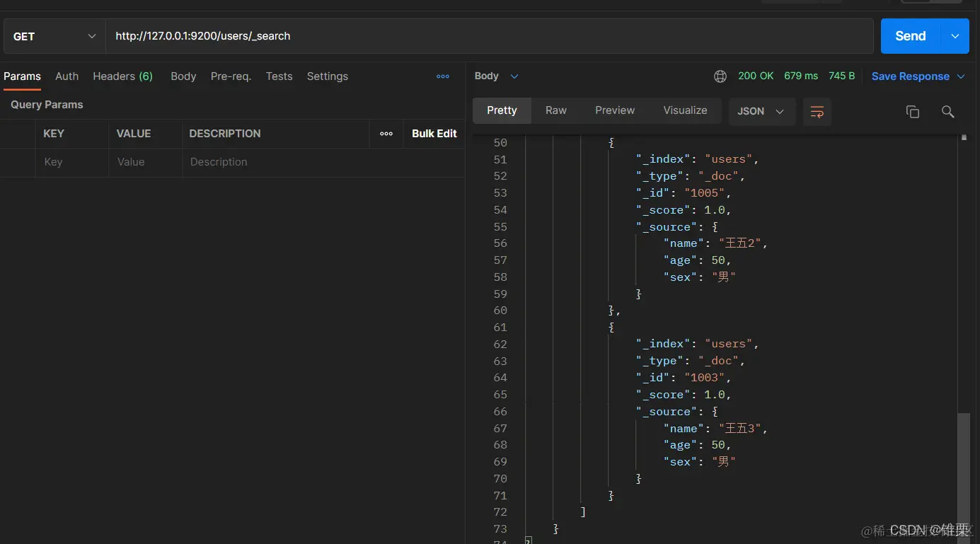Click the wrap lines icon
980x544 pixels.
point(817,112)
